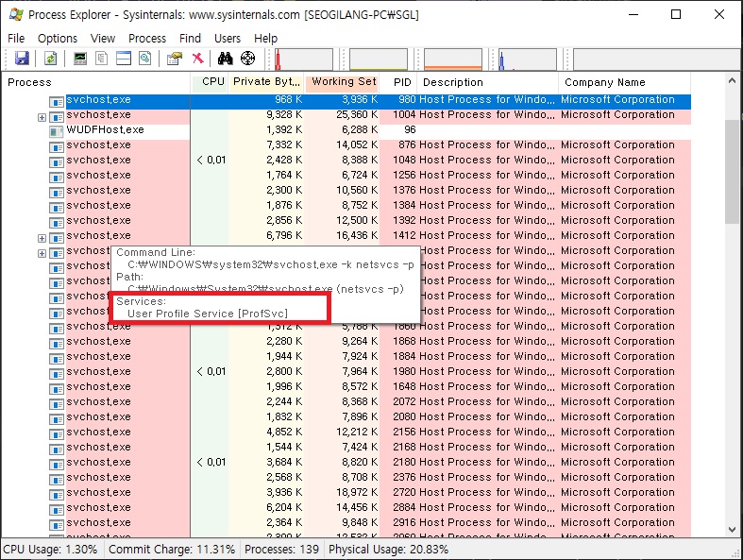Click process icon of svchost.exe PID 1376
Screen dimensions: 743x560
coord(57,193)
